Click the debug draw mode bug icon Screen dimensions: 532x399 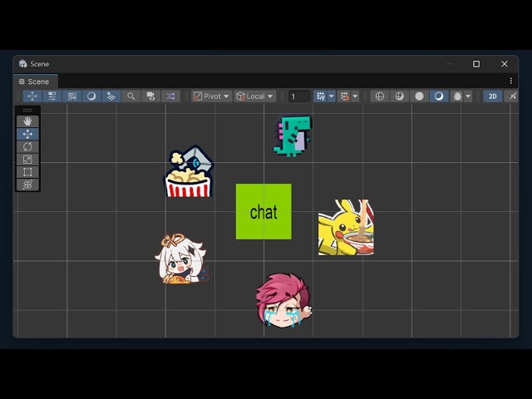click(457, 96)
